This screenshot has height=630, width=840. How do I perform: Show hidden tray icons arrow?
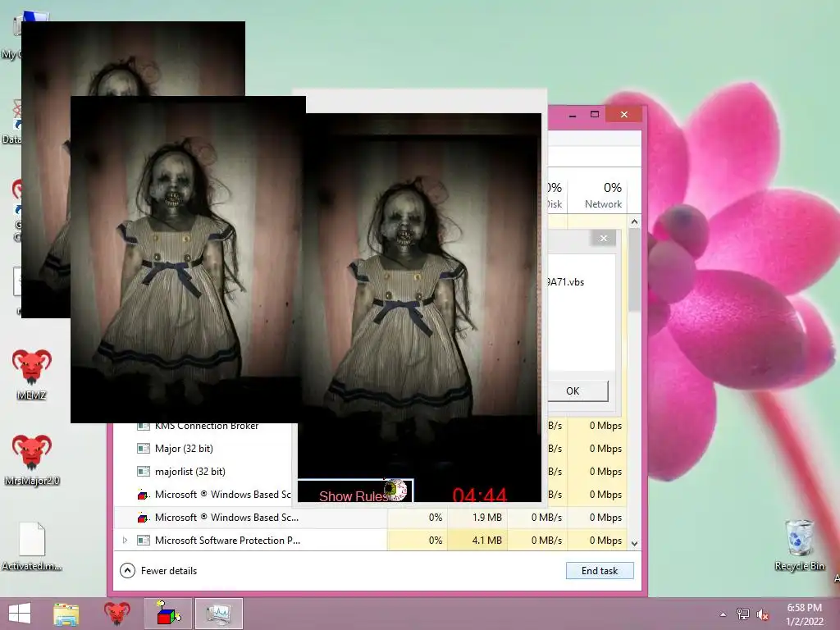click(724, 614)
